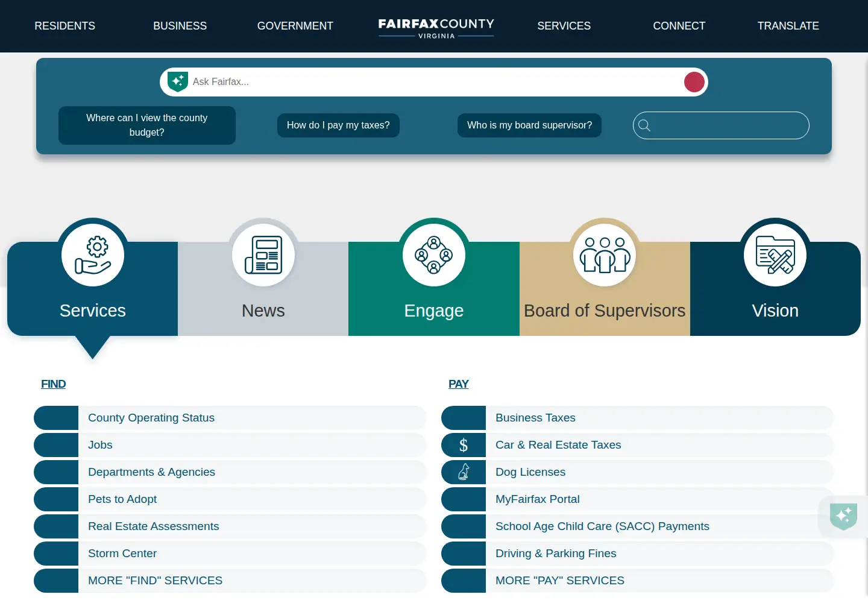Switch to the Engage tab
868x603 pixels.
tap(434, 289)
